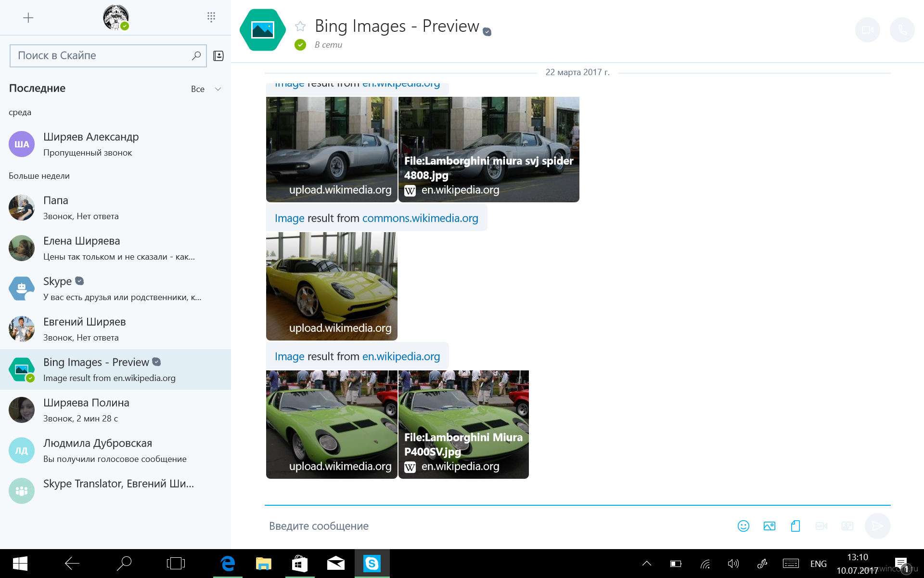The height and width of the screenshot is (578, 924).
Task: Click the 'Image' link above green car
Action: [289, 356]
